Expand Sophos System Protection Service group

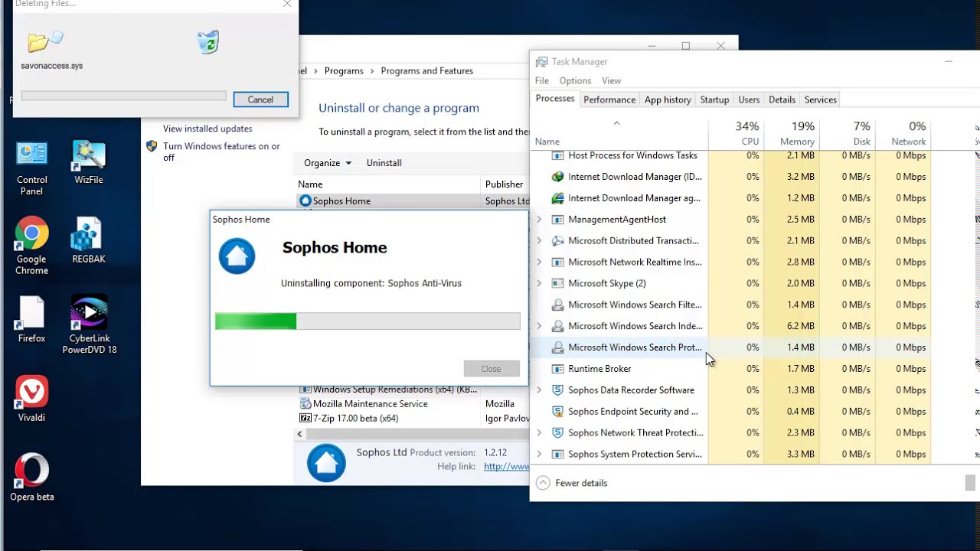(539, 454)
